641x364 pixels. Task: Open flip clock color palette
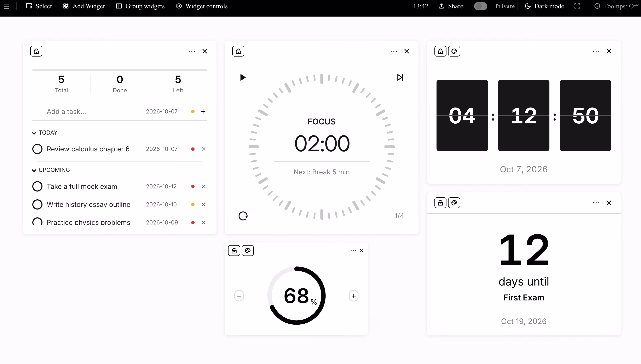(454, 51)
